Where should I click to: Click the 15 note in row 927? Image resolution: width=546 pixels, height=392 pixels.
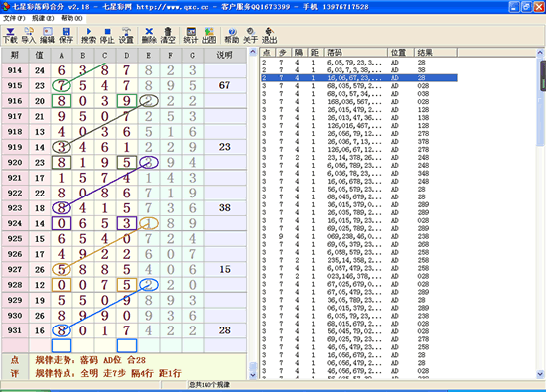225,270
